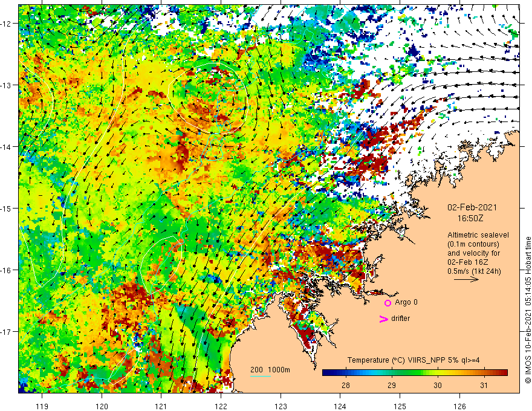Click longitude label 124
Image resolution: width=532 pixels, height=411 pixels.
pos(340,406)
